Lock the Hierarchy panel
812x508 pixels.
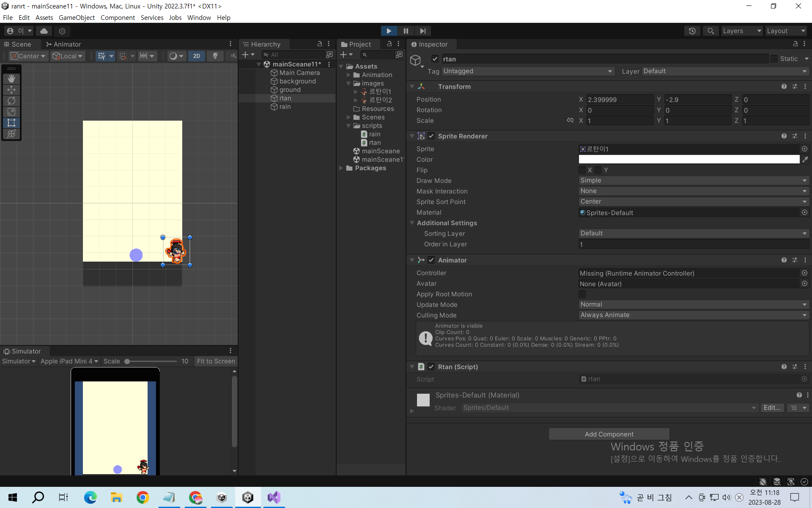tap(320, 44)
